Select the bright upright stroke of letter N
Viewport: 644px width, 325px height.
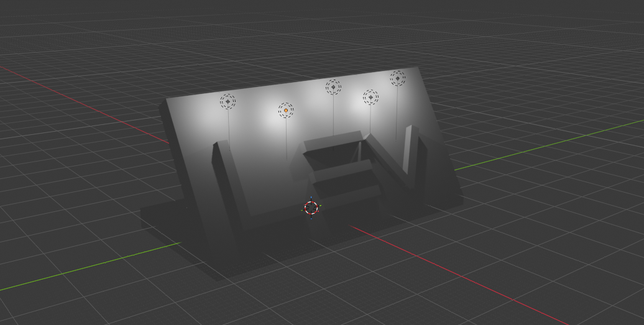tap(408, 150)
